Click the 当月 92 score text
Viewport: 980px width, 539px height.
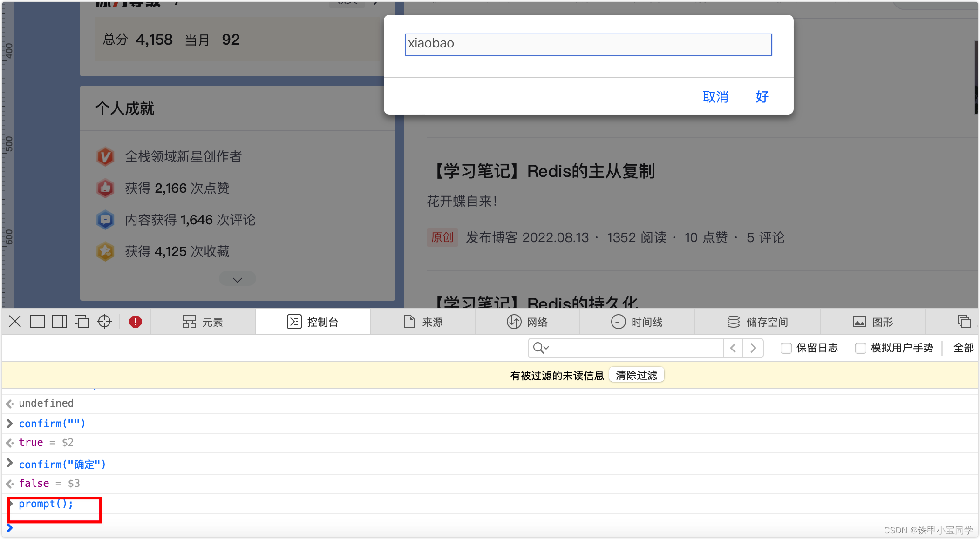[x=212, y=40]
